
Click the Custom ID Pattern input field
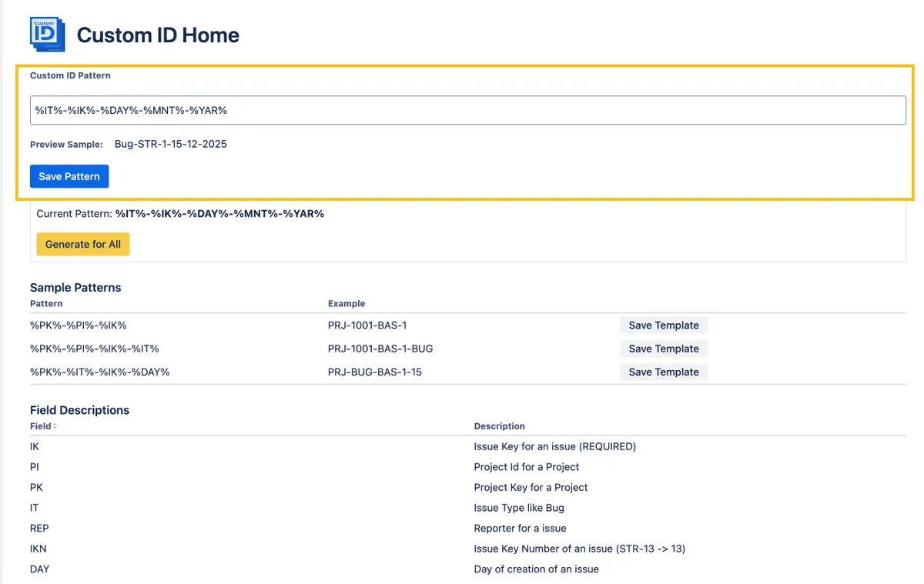coord(468,110)
